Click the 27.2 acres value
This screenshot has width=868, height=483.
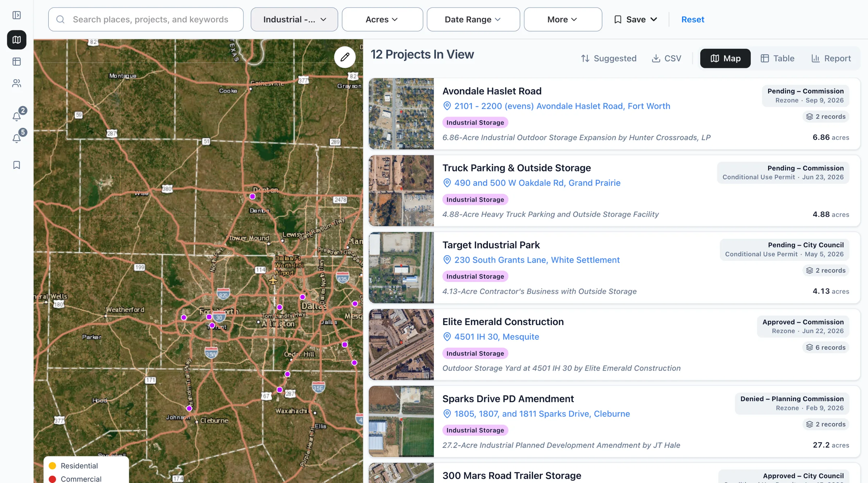831,445
